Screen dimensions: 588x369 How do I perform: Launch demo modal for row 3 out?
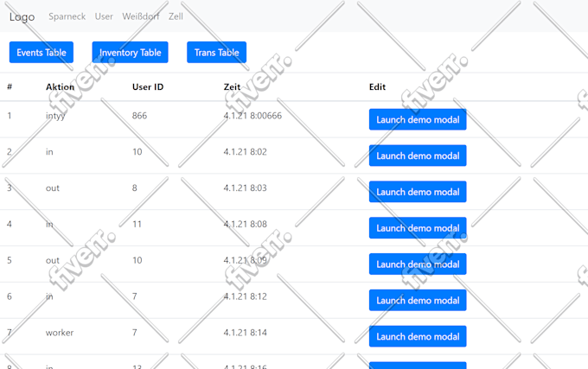click(x=418, y=192)
